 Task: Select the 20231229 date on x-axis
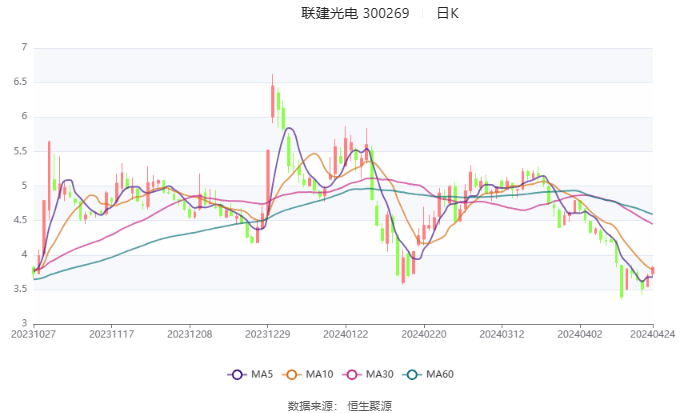(x=268, y=335)
